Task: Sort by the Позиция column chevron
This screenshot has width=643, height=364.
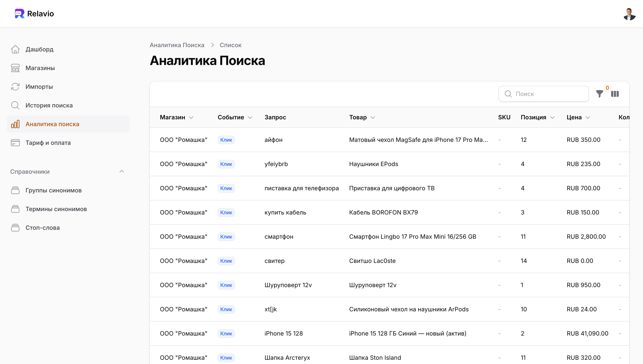Action: click(552, 117)
